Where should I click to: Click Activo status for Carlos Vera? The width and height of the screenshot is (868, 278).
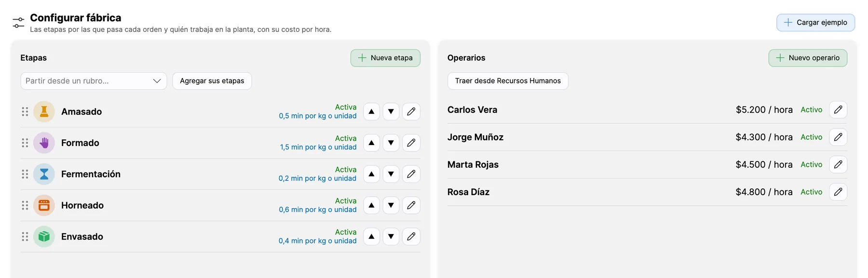pos(812,110)
